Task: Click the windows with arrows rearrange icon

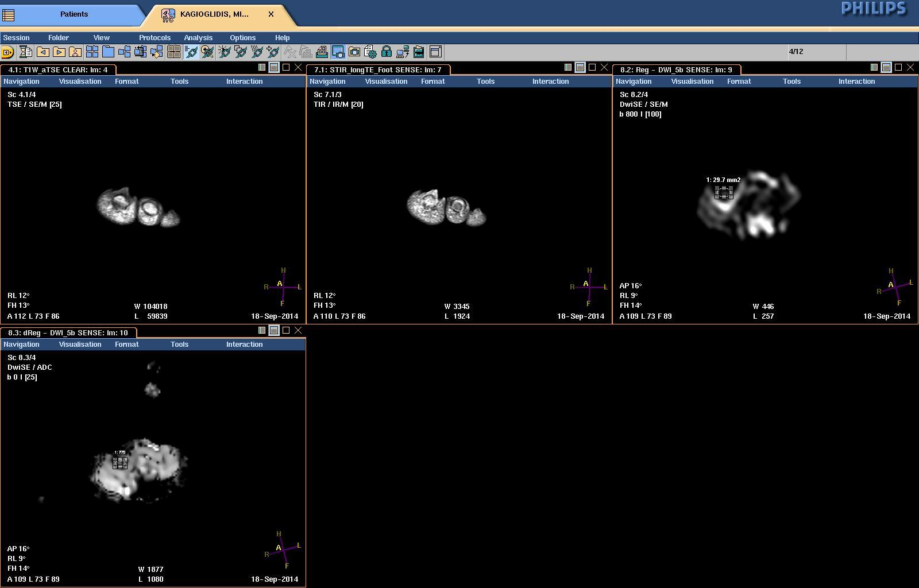Action: pyautogui.click(x=140, y=52)
